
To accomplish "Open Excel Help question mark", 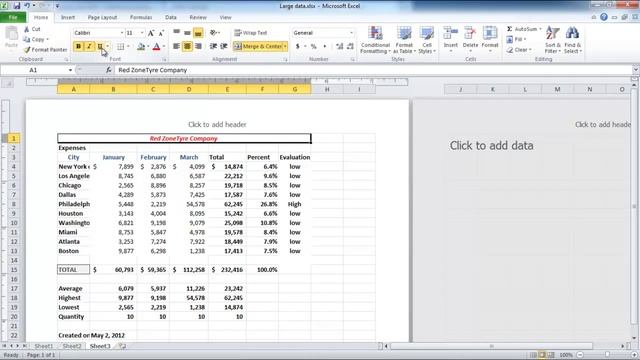I will tap(604, 17).
